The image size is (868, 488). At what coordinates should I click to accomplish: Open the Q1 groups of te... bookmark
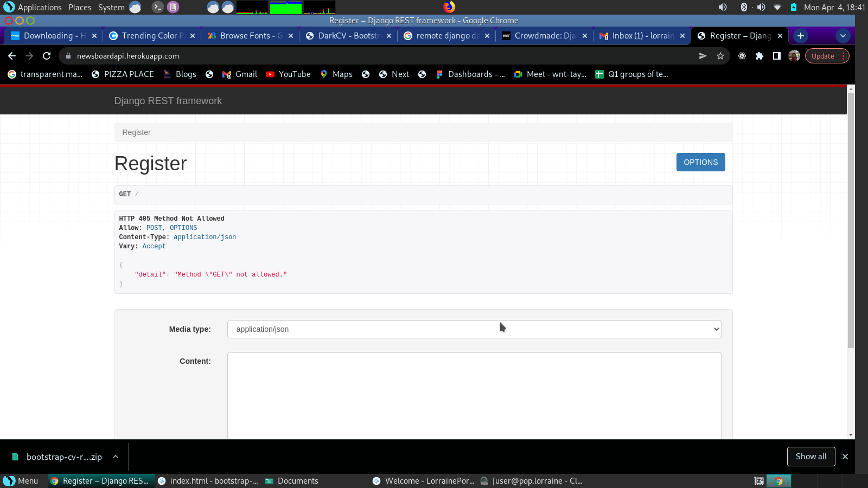(632, 74)
